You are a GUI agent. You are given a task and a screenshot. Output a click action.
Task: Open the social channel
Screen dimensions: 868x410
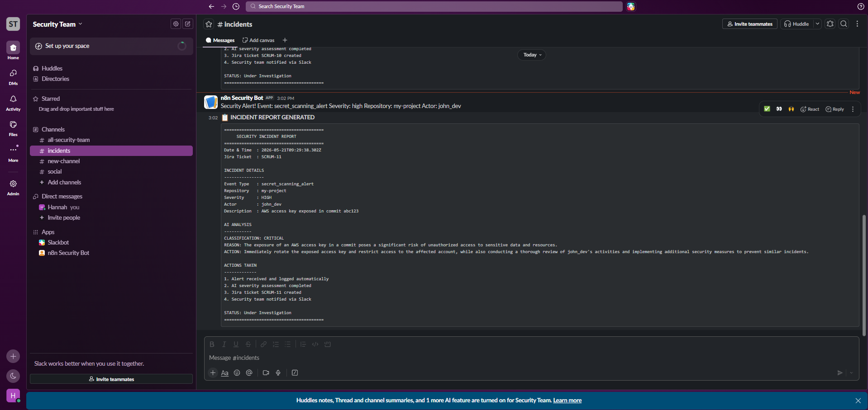click(x=111, y=172)
